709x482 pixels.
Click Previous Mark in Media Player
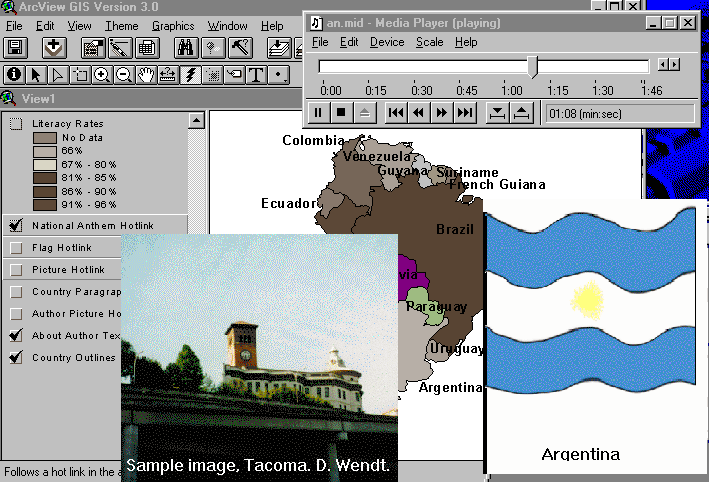coord(396,113)
